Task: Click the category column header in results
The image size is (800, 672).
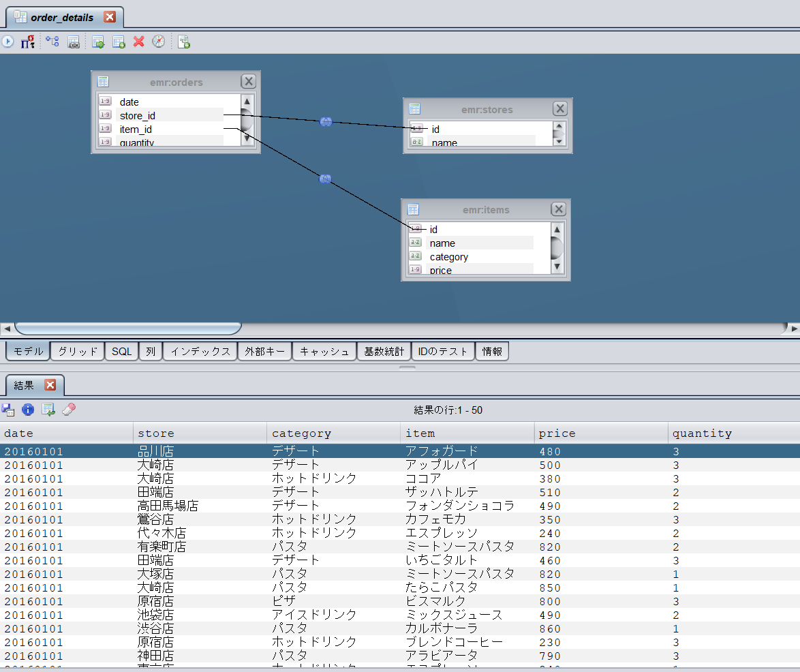Action: (x=334, y=433)
